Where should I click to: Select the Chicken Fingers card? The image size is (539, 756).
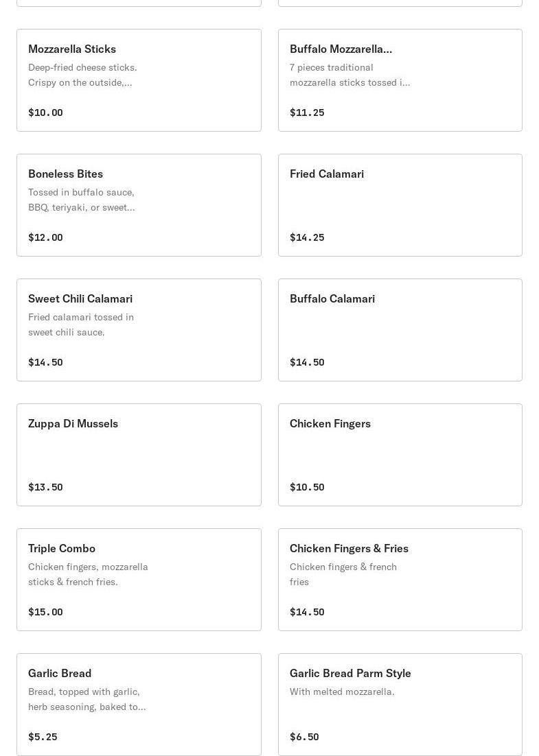400,455
